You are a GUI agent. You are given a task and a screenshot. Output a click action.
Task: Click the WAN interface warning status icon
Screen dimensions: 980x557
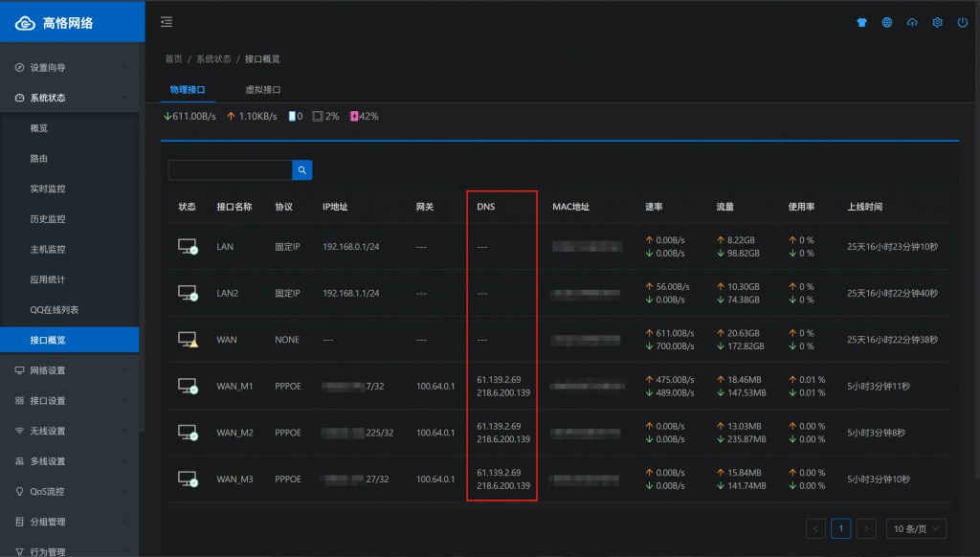188,340
